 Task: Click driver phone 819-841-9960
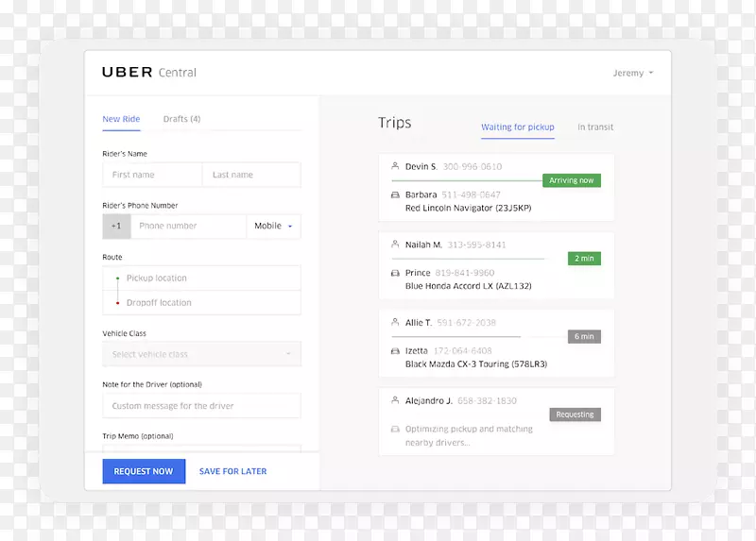point(464,273)
